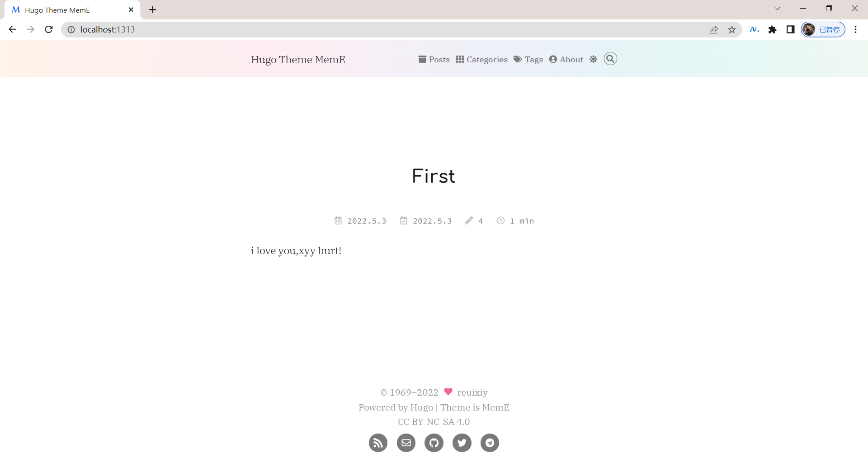The height and width of the screenshot is (462, 868).
Task: Toggle dark mode with the sun icon
Action: coord(593,59)
